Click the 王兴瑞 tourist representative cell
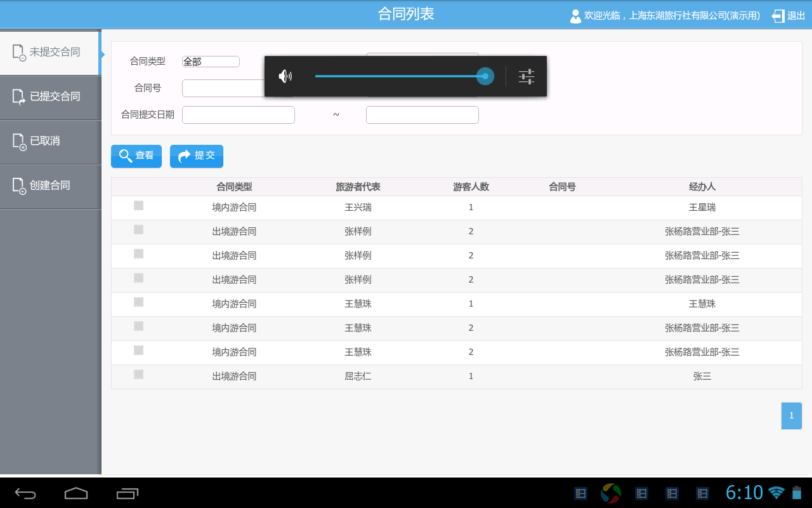This screenshot has width=812, height=508. pos(358,208)
